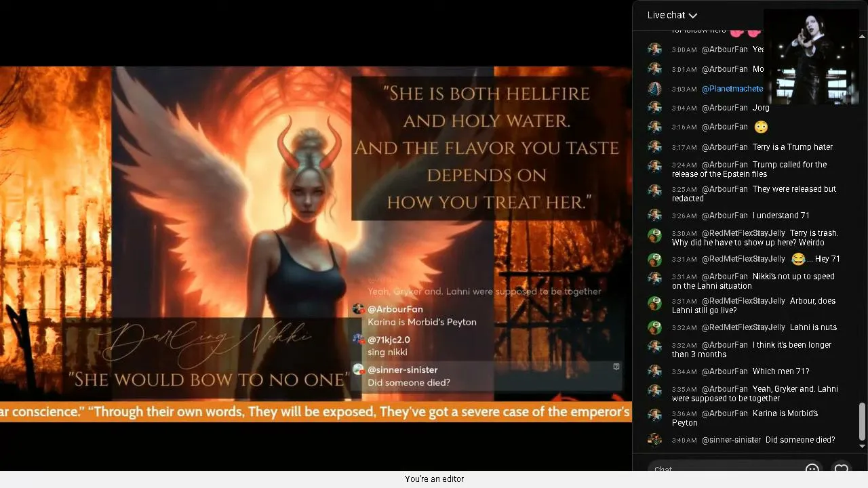Expand the Live chat dropdown
The width and height of the screenshot is (868, 488).
pos(672,15)
